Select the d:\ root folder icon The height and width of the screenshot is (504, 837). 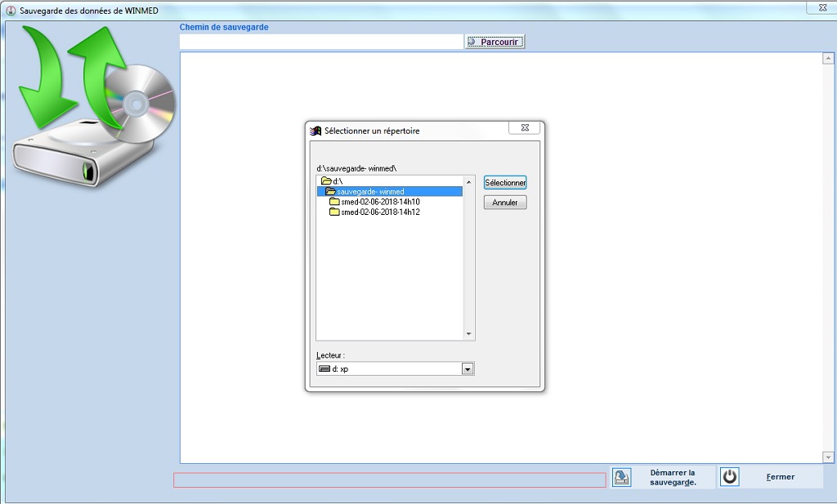coord(326,181)
